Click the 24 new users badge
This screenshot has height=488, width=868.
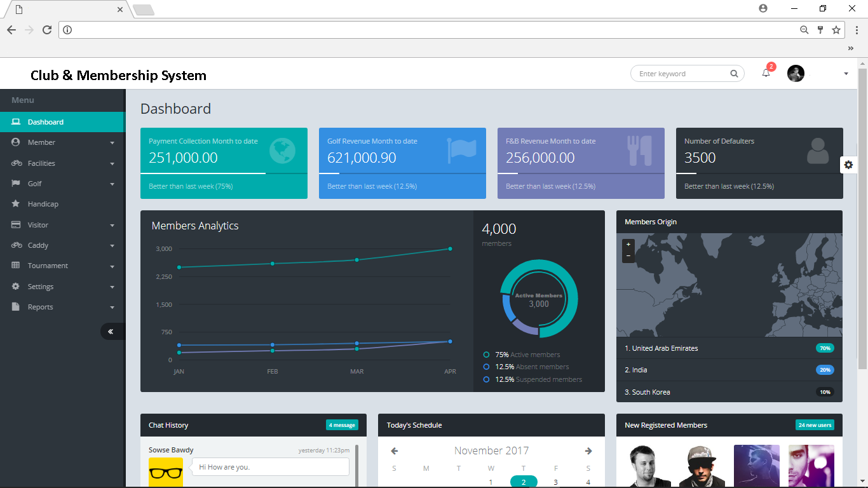coord(815,425)
